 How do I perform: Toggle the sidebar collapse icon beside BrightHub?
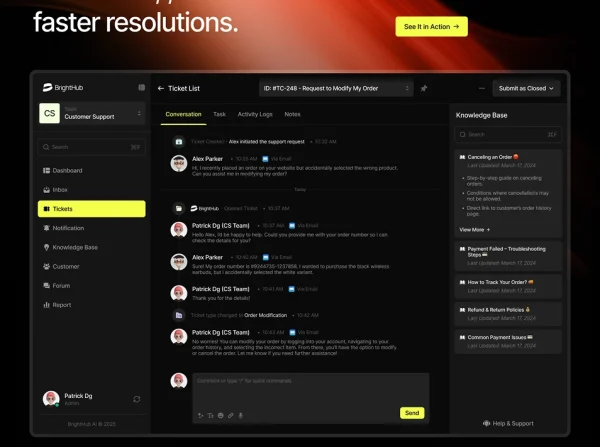tap(141, 88)
